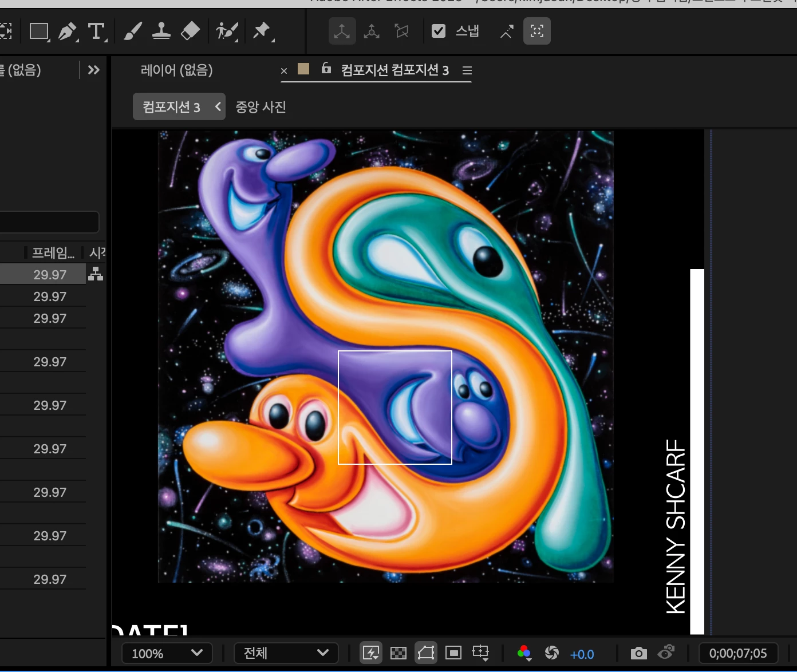Select the Clone Stamp tool
The height and width of the screenshot is (672, 797).
point(161,31)
